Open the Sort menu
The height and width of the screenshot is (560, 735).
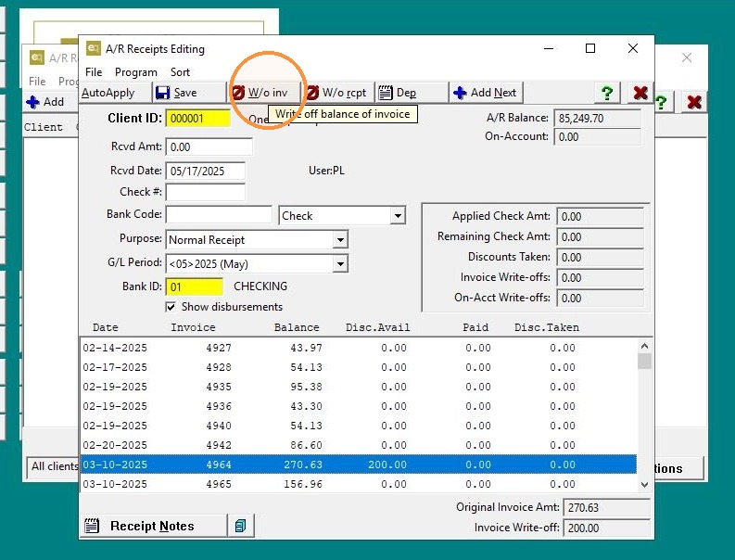tap(180, 72)
